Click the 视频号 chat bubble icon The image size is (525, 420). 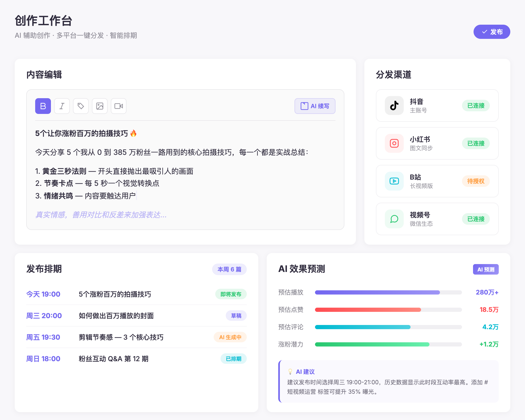[x=394, y=219]
